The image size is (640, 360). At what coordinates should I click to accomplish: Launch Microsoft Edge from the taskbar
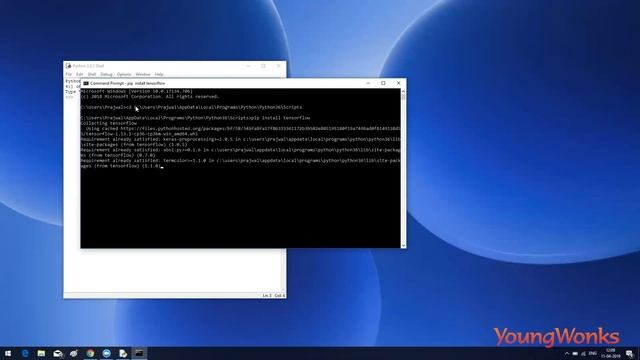pyautogui.click(x=25, y=353)
